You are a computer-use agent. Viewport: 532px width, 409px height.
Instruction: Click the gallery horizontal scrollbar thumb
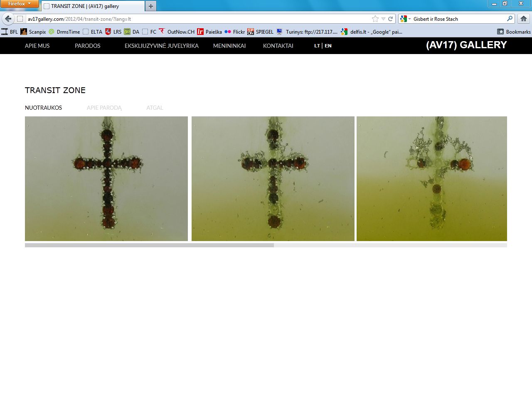tap(149, 245)
